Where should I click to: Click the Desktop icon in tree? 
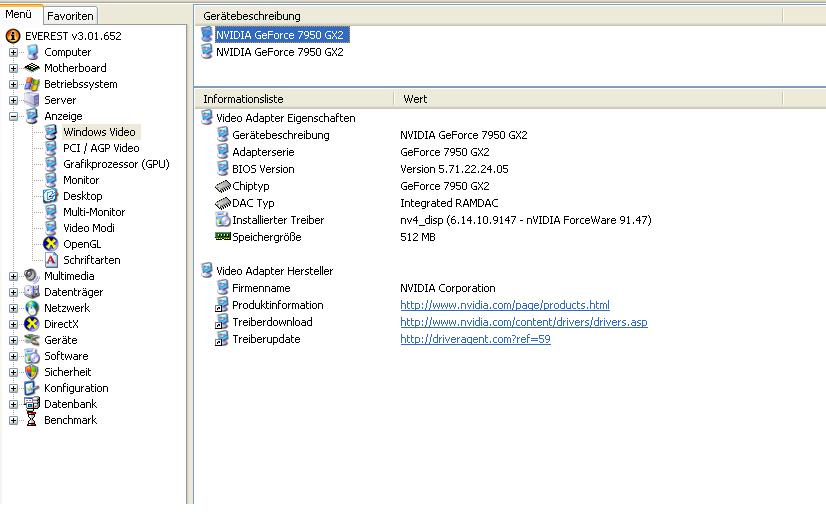(x=51, y=196)
